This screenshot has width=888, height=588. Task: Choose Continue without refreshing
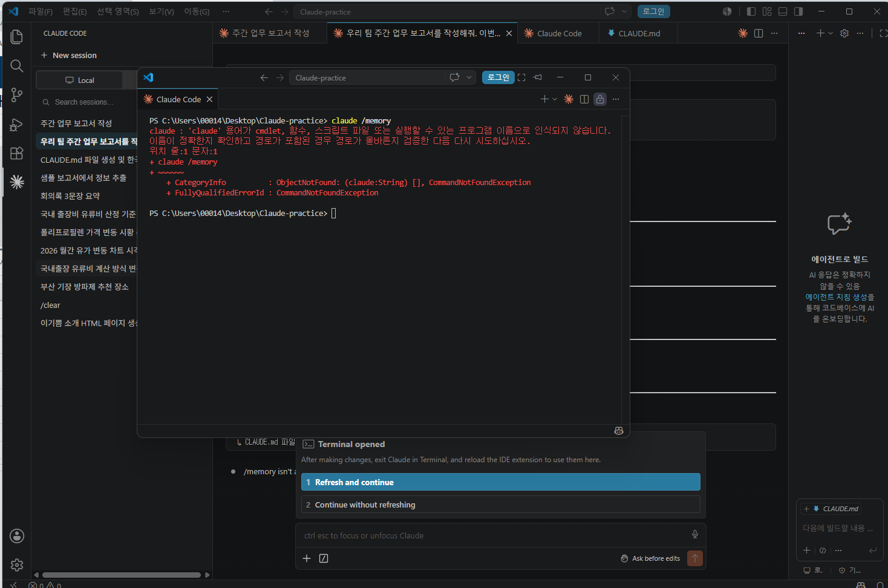[501, 505]
